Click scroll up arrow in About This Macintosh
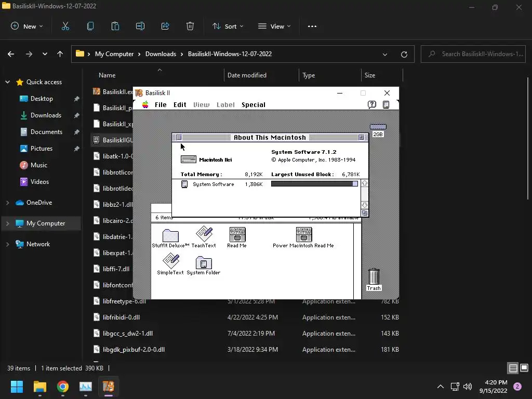Image resolution: width=532 pixels, height=399 pixels. click(364, 183)
